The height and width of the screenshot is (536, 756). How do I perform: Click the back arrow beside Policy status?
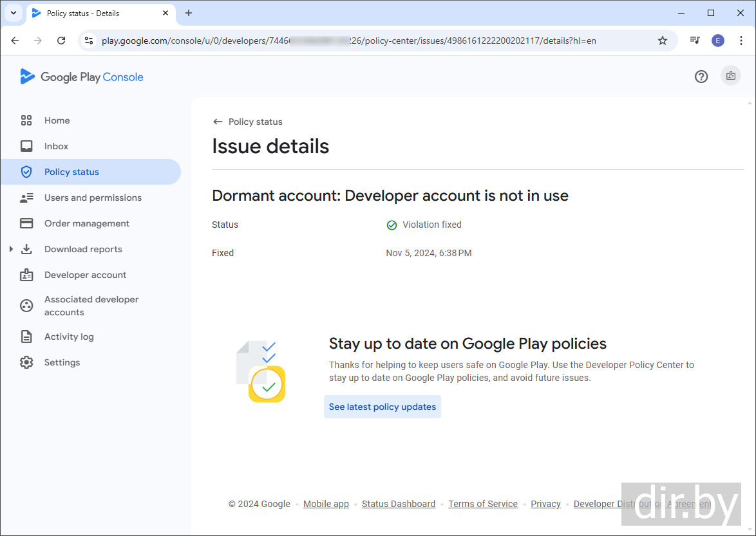218,122
